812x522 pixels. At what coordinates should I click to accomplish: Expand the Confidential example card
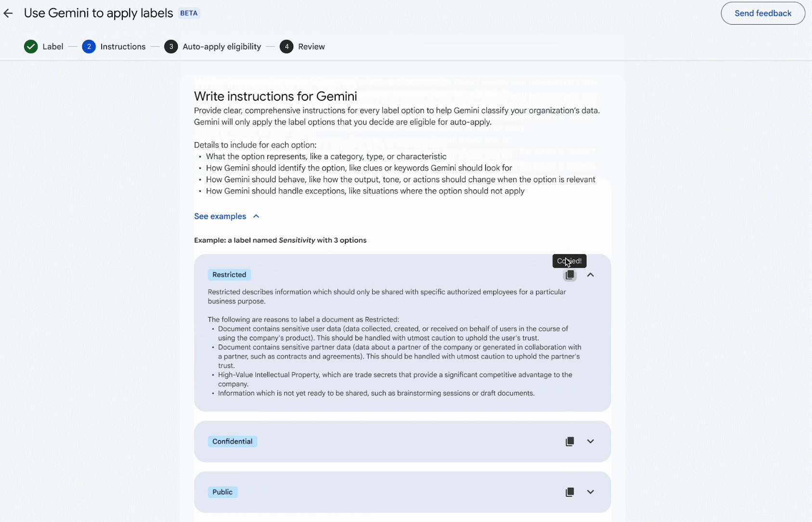590,442
